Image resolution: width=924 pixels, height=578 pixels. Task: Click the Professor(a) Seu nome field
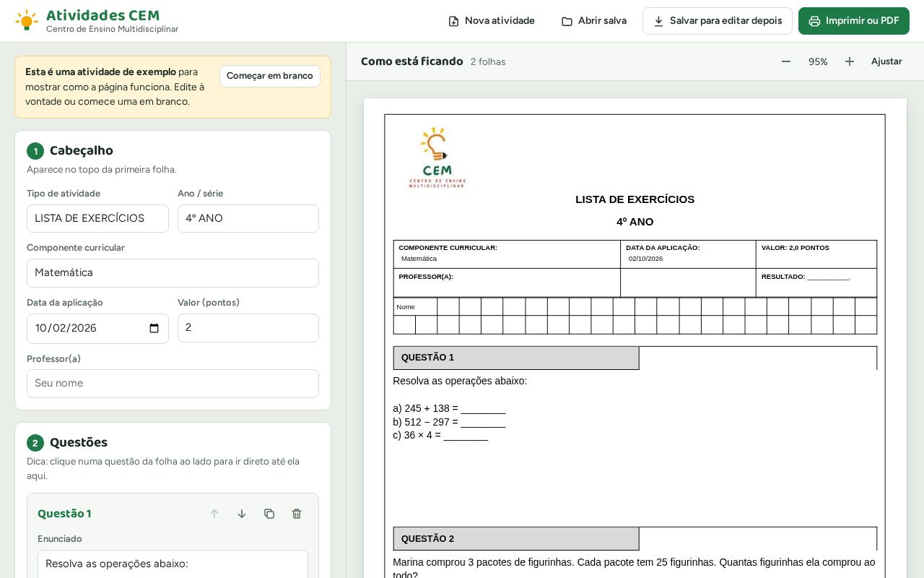173,384
